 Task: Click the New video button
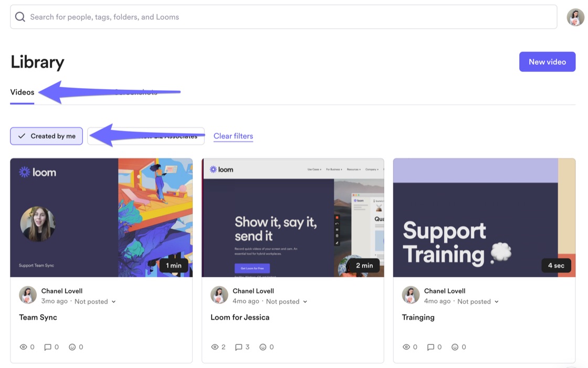click(x=547, y=62)
